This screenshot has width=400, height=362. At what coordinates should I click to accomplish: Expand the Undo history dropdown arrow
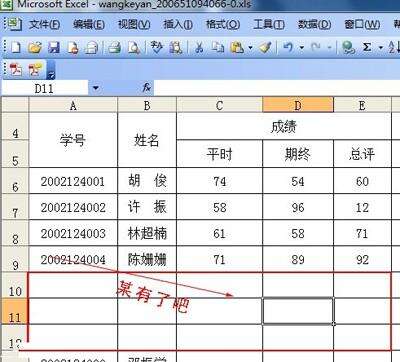coord(302,48)
